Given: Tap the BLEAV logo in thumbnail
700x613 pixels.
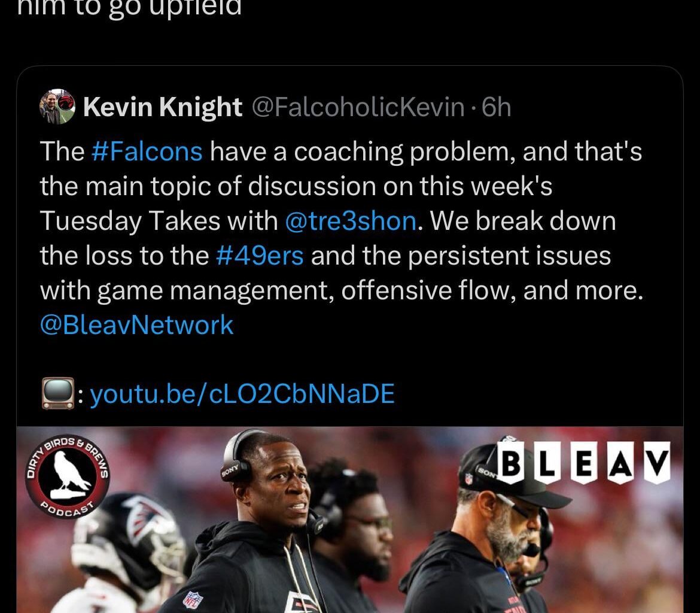Looking at the screenshot, I should pyautogui.click(x=584, y=462).
